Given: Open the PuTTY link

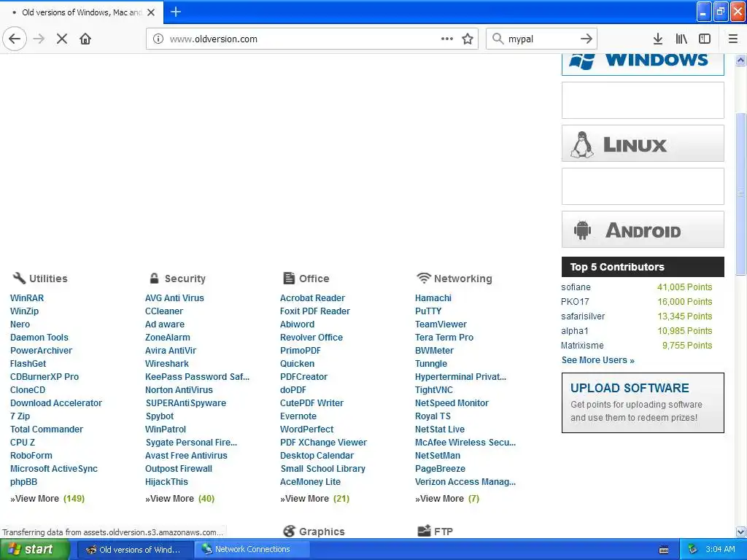Looking at the screenshot, I should click(x=427, y=311).
